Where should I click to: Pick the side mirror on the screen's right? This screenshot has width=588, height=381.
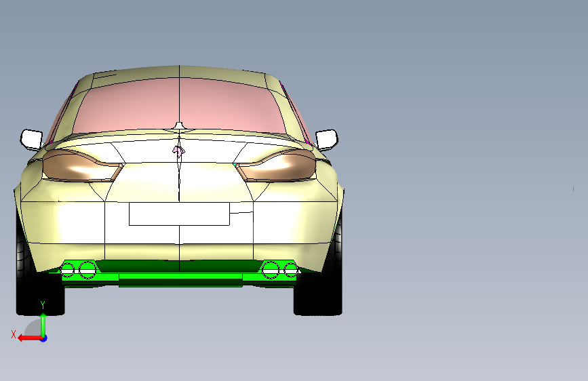pos(327,139)
